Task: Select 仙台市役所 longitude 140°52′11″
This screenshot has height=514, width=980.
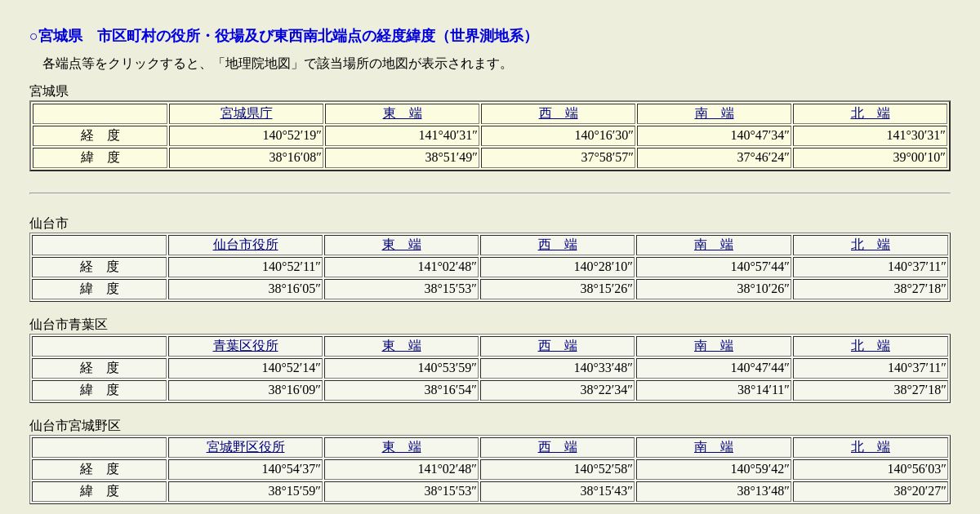Action: click(291, 267)
